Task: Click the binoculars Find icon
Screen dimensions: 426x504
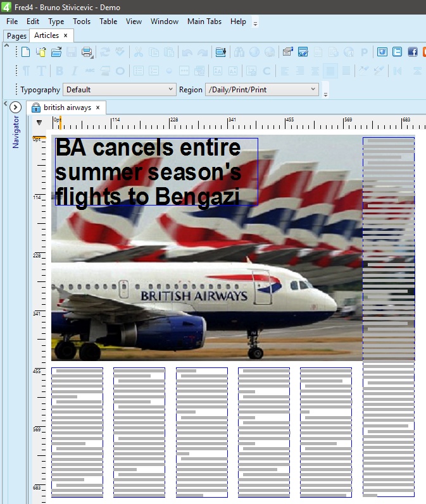Action: click(239, 52)
